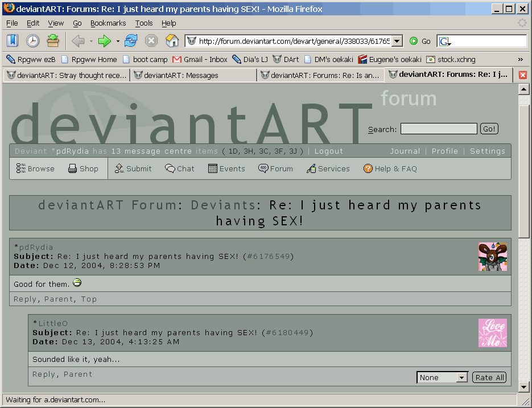This screenshot has height=408, width=532.
Task: Click the Rate All button
Action: click(x=489, y=377)
